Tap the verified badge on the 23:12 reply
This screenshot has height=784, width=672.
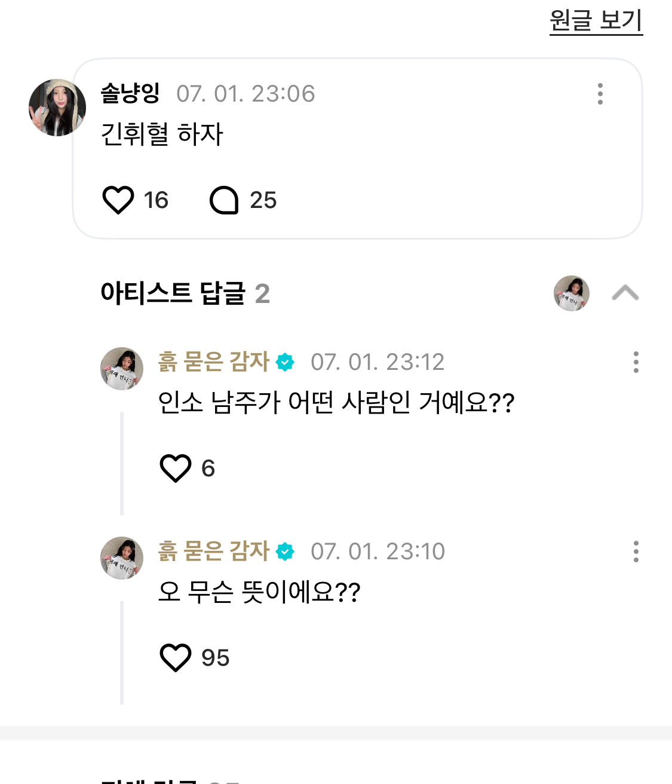(x=285, y=362)
